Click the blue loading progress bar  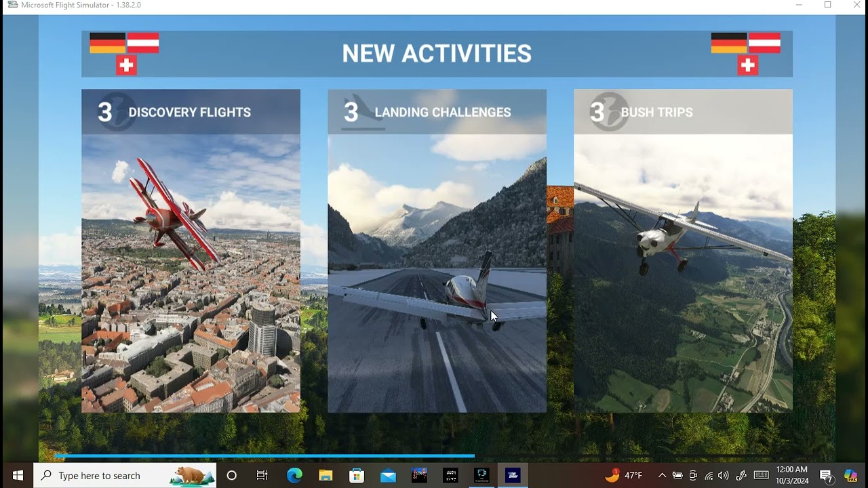264,456
